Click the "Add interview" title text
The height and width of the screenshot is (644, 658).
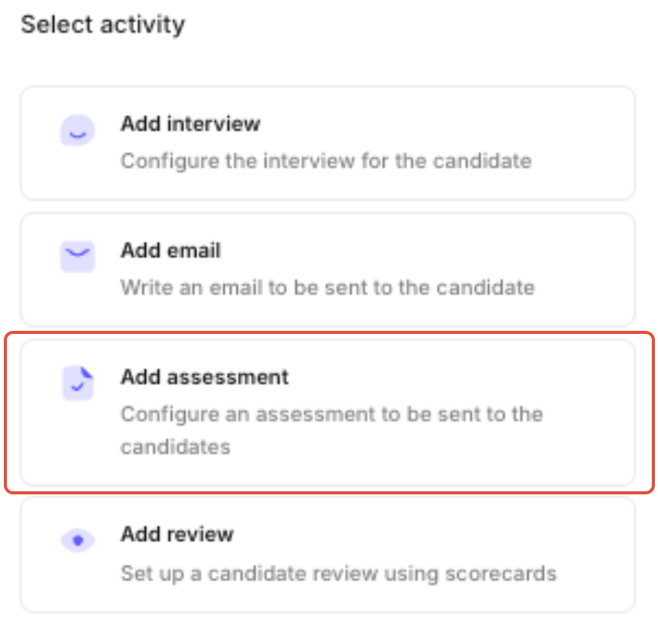[190, 123]
